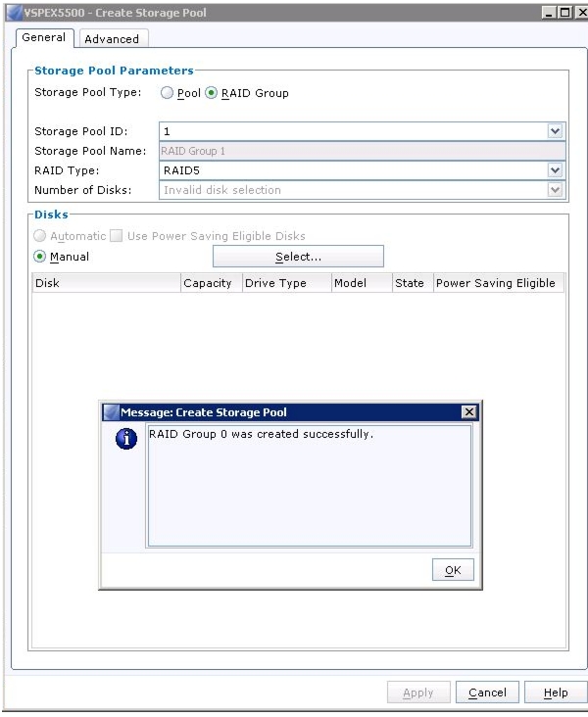Click OK in the message dialog
Viewport: 588px width, 717px height.
coord(453,570)
